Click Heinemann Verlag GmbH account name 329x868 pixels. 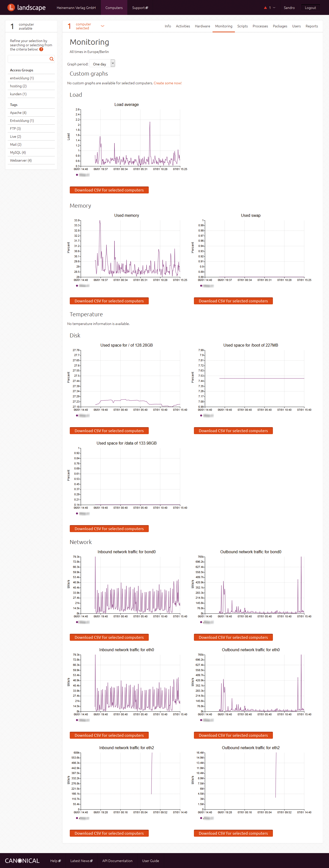pos(76,8)
